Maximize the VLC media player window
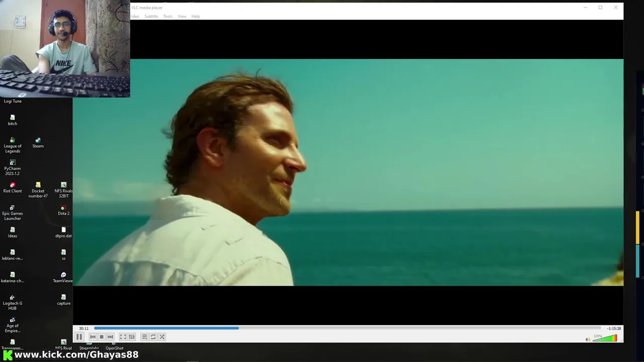Image resolution: width=644 pixels, height=362 pixels. click(600, 8)
